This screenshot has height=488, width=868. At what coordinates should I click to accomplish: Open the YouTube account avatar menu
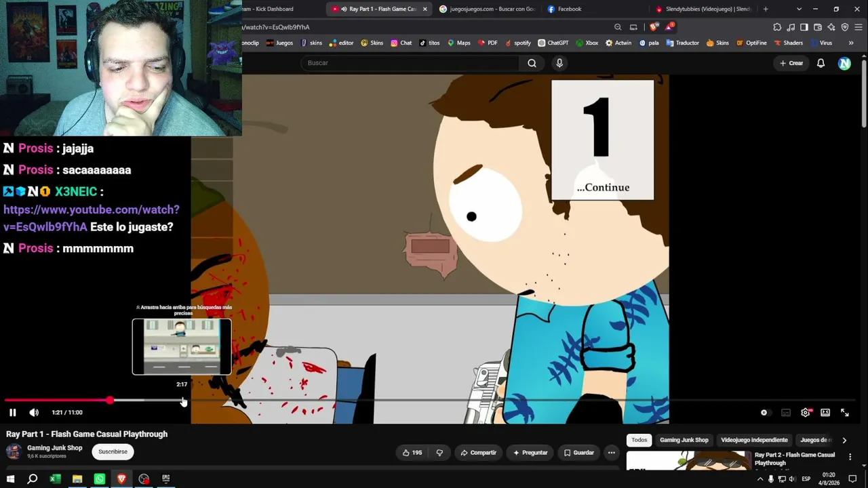(844, 63)
